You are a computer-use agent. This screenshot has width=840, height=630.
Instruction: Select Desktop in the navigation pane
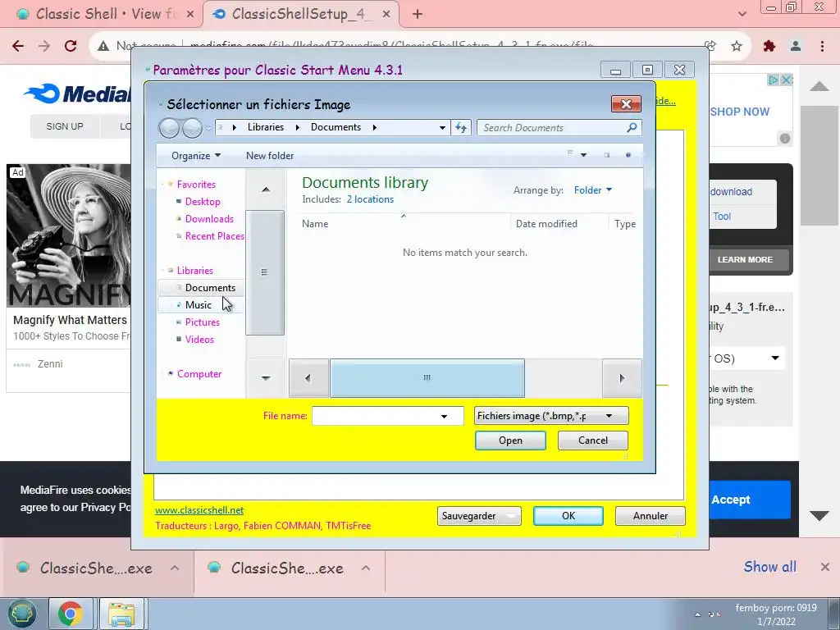(203, 202)
